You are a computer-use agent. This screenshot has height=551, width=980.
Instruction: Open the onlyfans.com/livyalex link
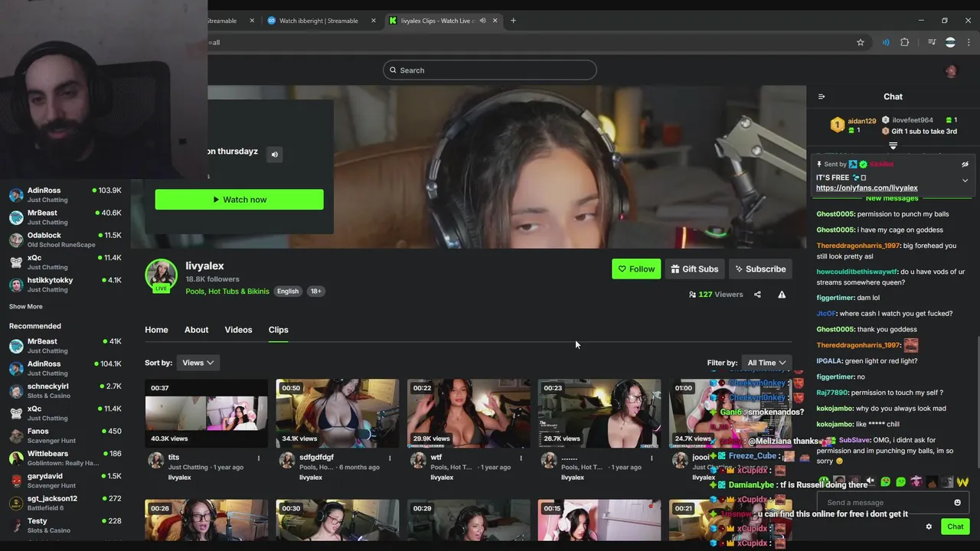(867, 188)
